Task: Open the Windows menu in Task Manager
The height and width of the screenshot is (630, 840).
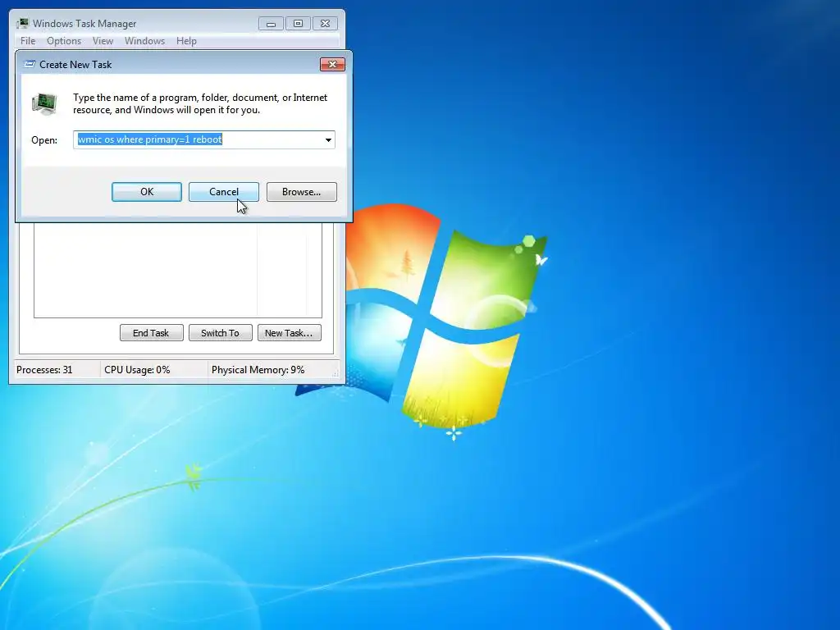Action: [x=144, y=41]
